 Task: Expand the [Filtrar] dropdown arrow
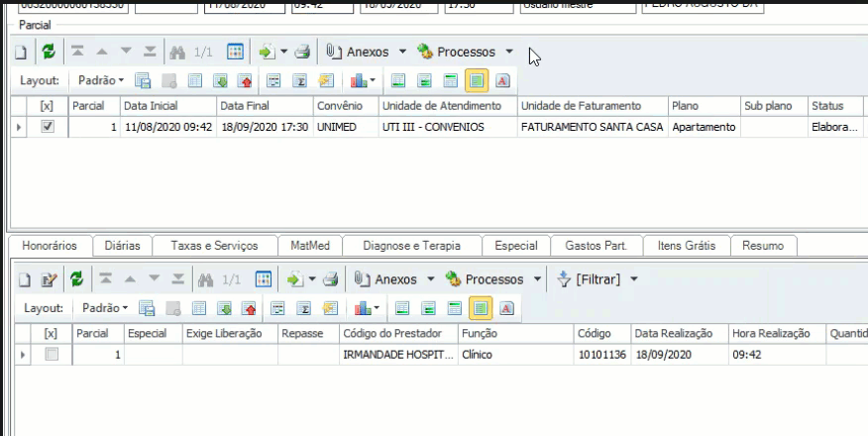(634, 279)
